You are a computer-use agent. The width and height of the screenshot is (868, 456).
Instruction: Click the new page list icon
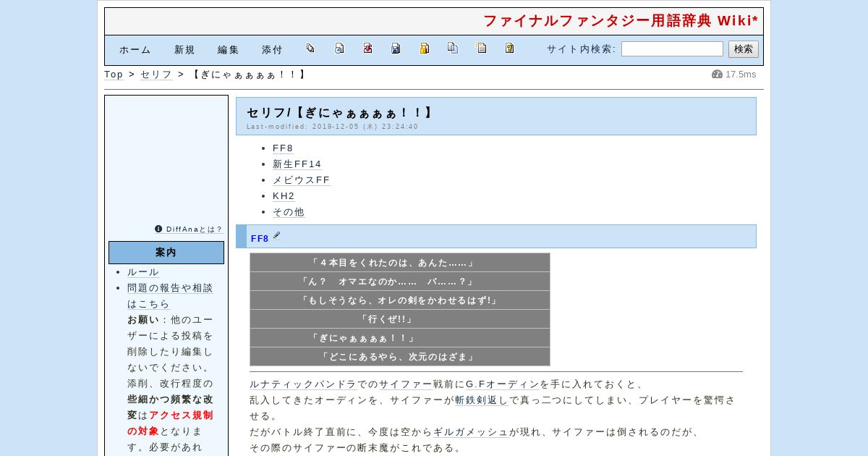[x=481, y=48]
